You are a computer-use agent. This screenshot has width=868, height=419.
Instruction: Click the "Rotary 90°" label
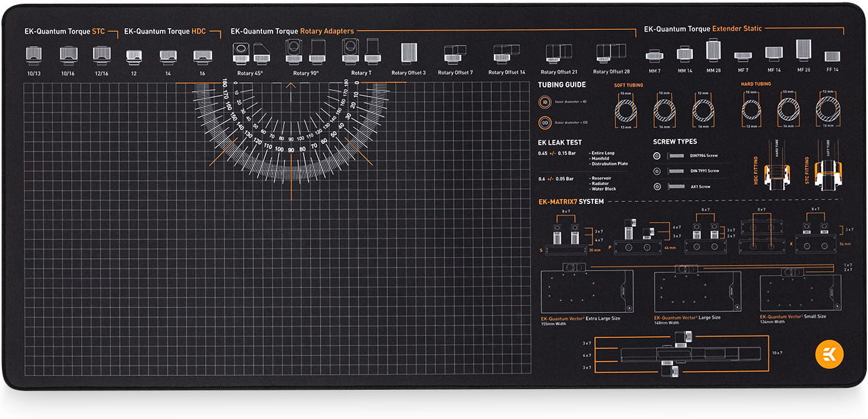(306, 73)
